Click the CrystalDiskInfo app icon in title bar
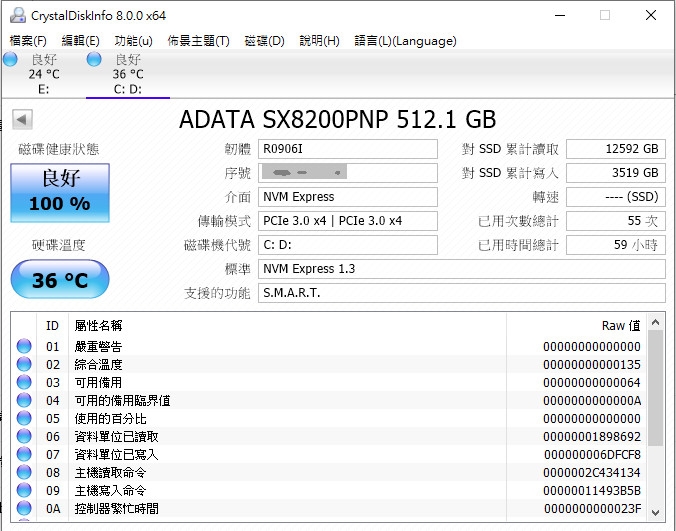 [18, 16]
